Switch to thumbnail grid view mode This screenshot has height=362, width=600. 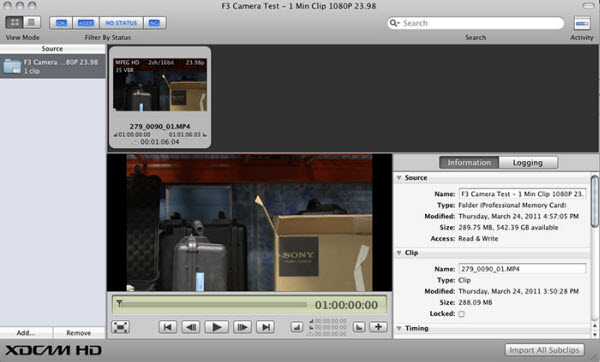pyautogui.click(x=14, y=23)
